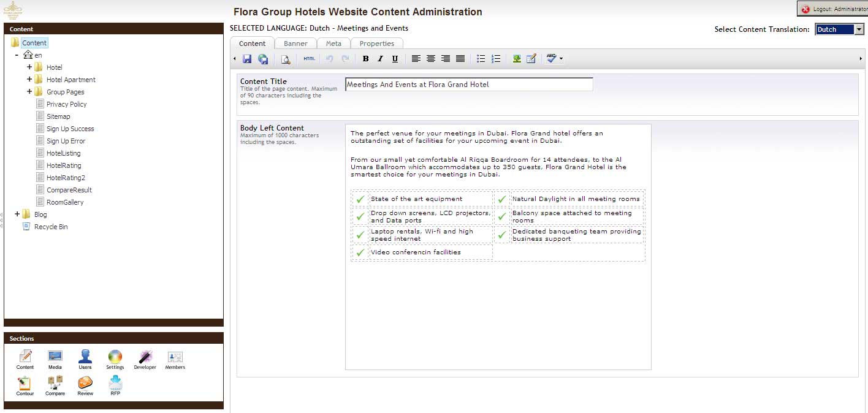Open the Users section
868x413 pixels.
[85, 360]
